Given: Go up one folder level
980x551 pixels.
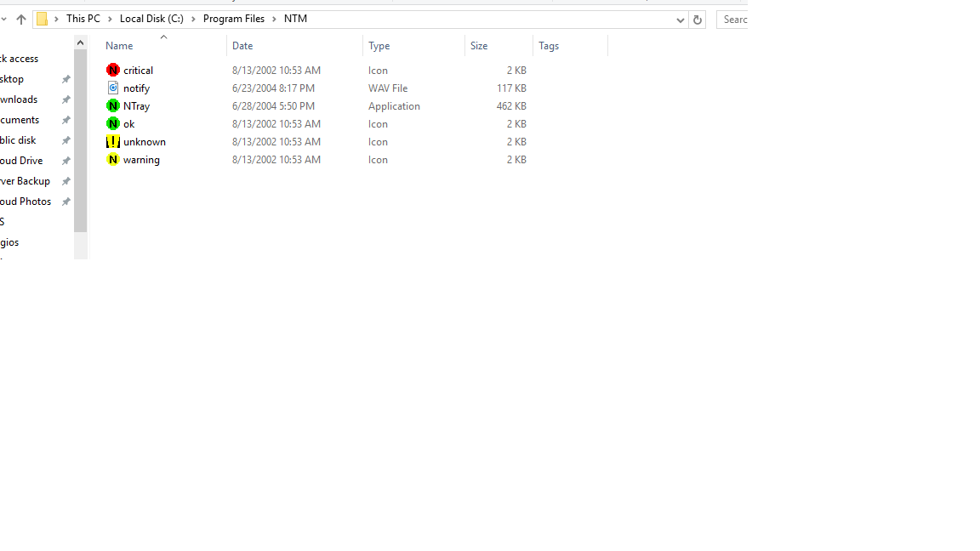Looking at the screenshot, I should [x=21, y=20].
